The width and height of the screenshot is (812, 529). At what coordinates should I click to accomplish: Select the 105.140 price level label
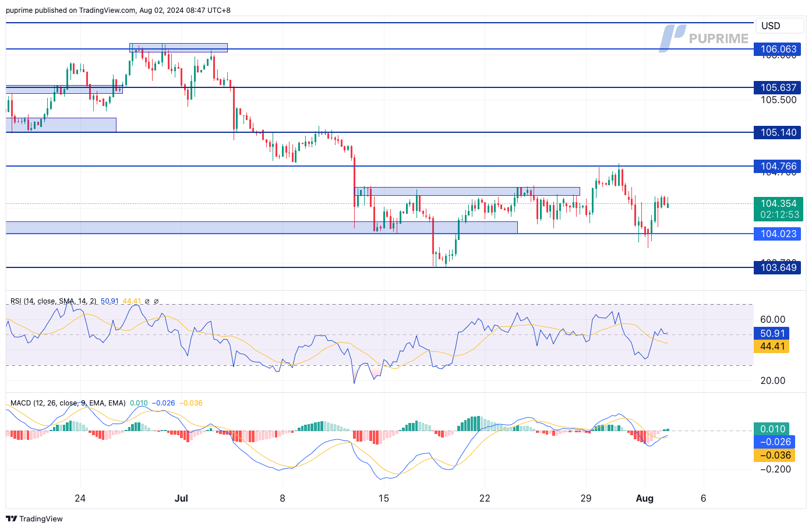coord(778,132)
